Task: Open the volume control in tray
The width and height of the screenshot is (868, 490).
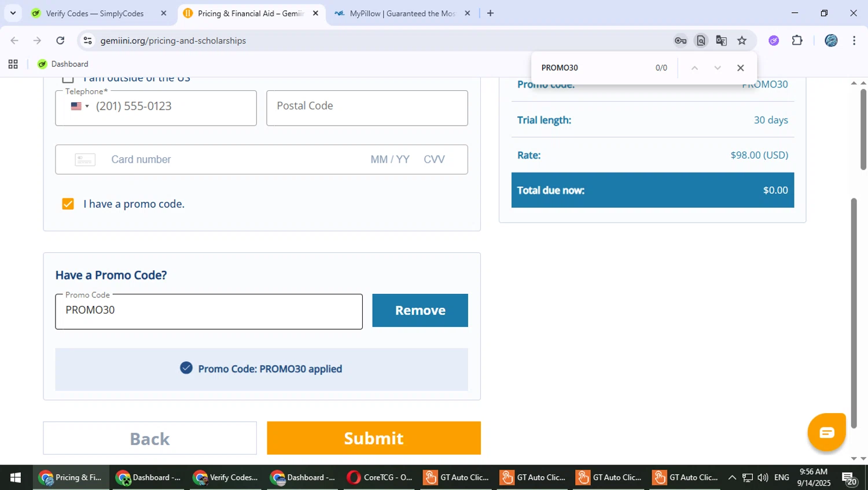Action: tap(763, 478)
